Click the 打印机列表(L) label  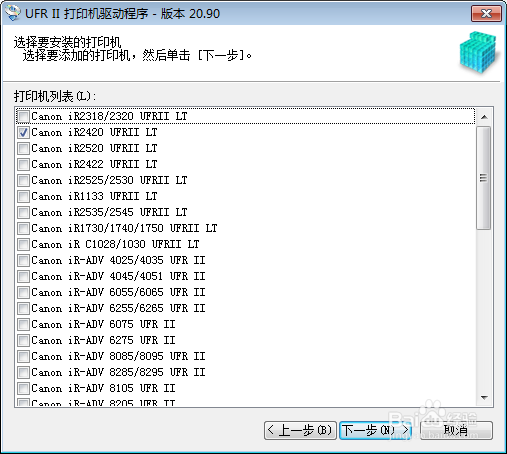tap(55, 96)
